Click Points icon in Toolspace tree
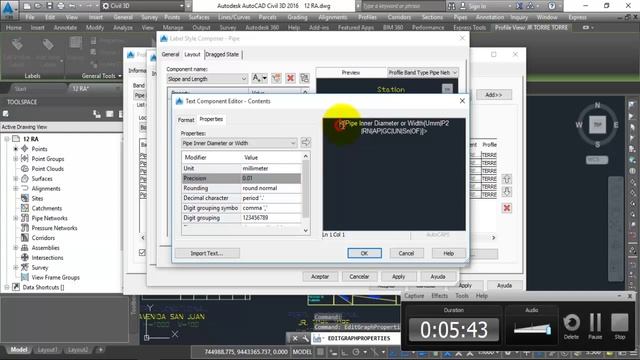This screenshot has height=360, width=640. pos(25,149)
